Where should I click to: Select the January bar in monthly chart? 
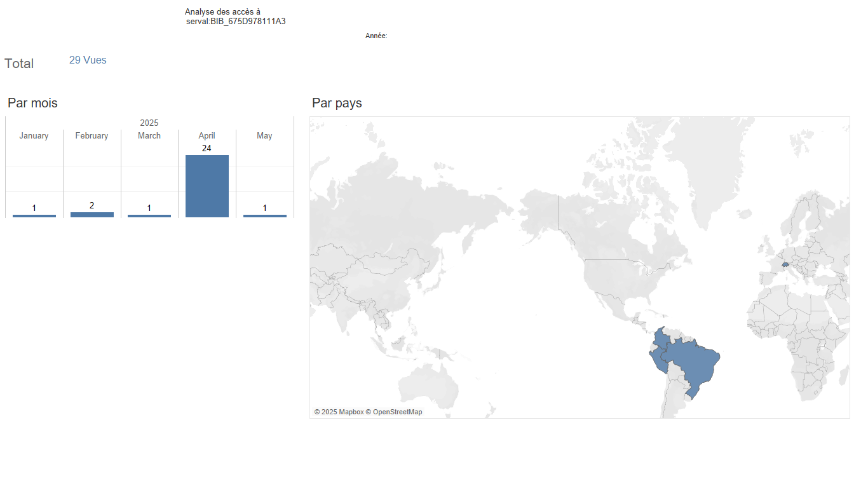coord(34,216)
